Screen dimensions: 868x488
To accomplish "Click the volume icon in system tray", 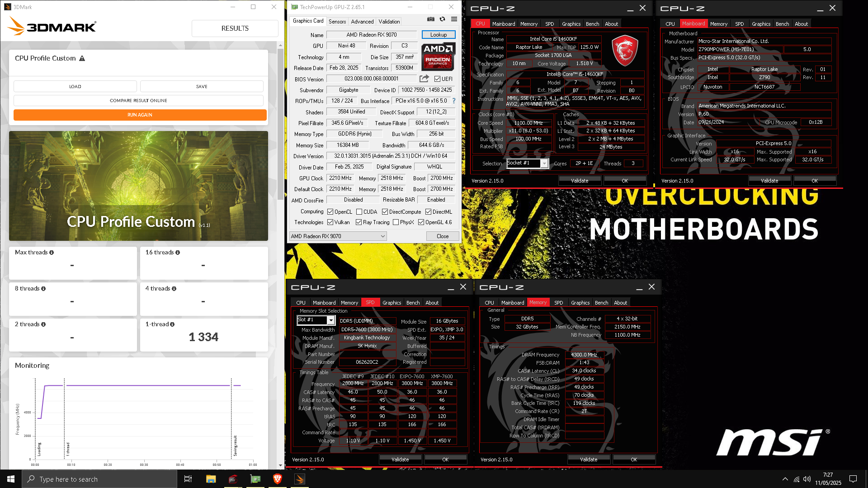I will point(807,479).
